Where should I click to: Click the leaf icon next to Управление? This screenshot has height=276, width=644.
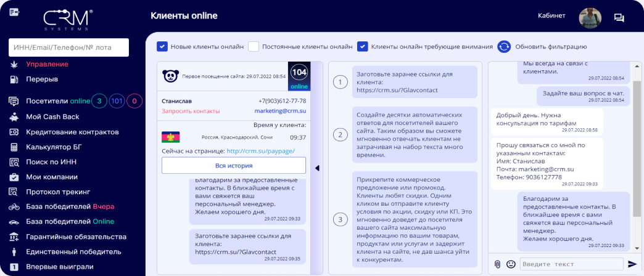(14, 65)
